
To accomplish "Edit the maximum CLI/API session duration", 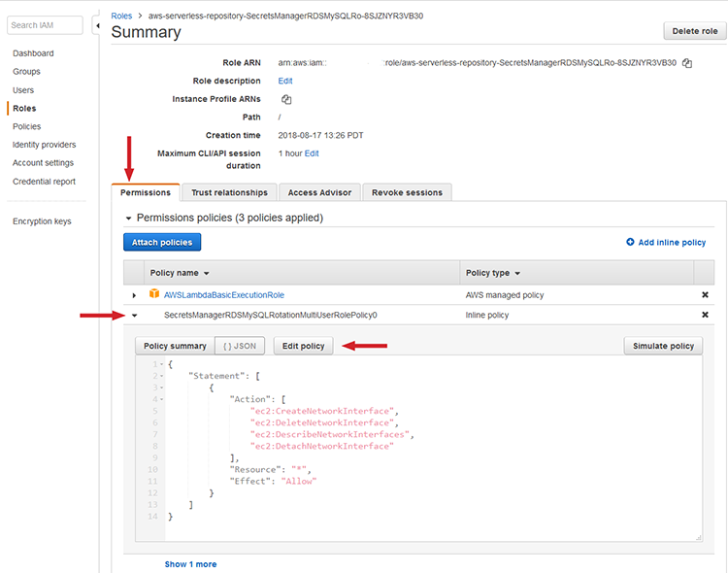I will coord(312,153).
